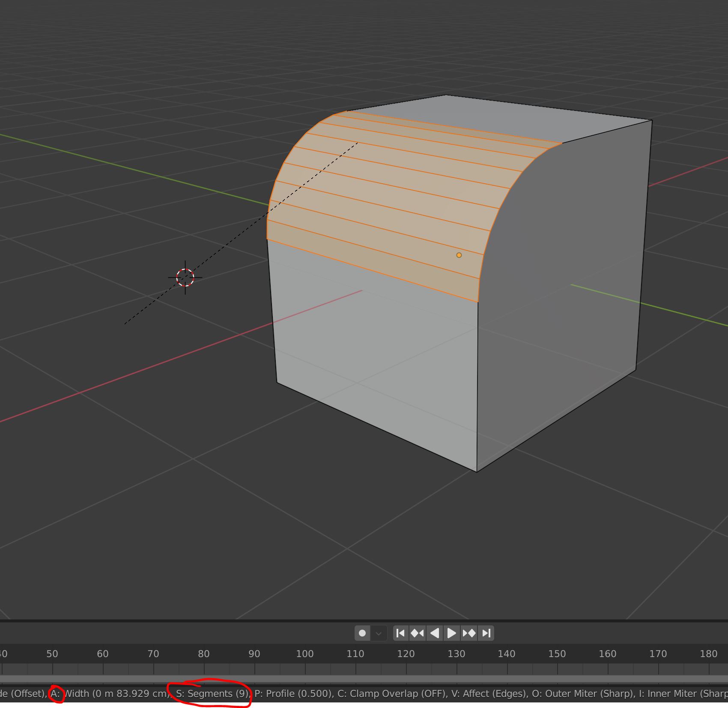The image size is (728, 708).
Task: Set the playhead to frame 150
Action: [x=557, y=654]
